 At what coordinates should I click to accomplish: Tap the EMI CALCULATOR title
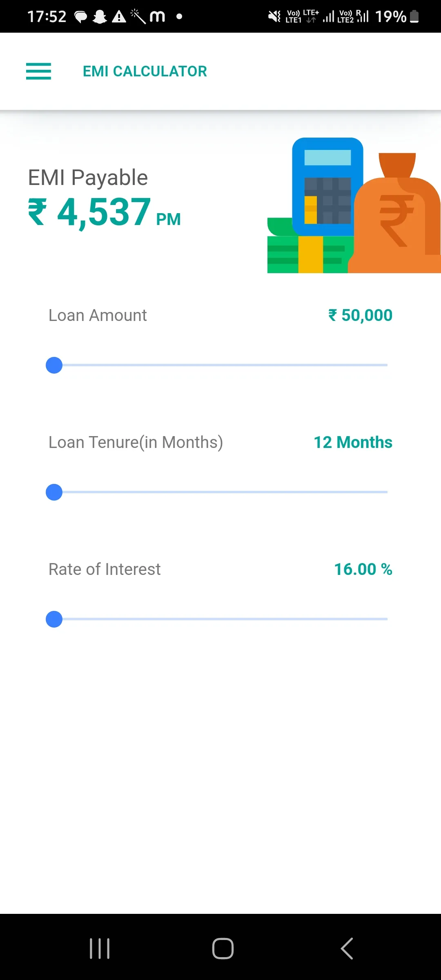tap(145, 71)
